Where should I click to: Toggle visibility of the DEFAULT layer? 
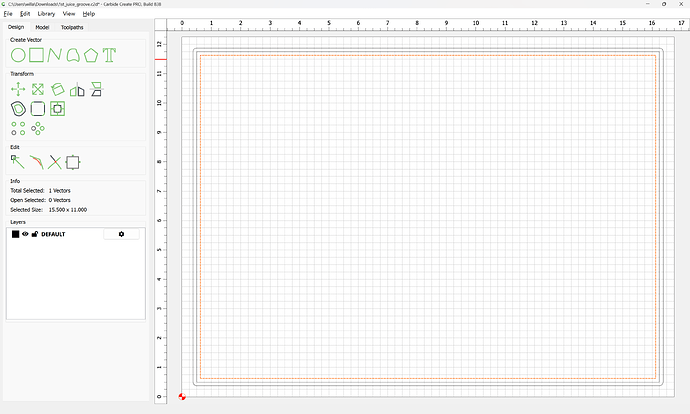point(26,234)
